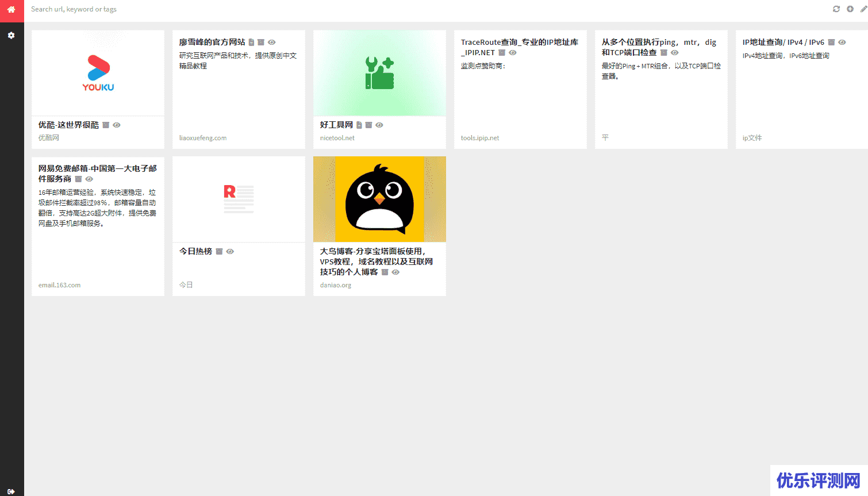Click the 今日 tag under 今日热榜
This screenshot has width=868, height=496.
[186, 285]
